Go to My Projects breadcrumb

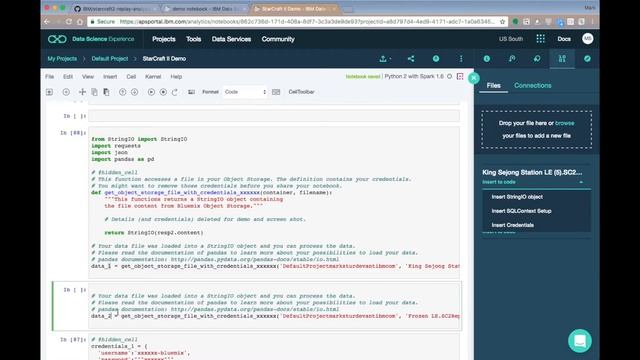(62, 59)
